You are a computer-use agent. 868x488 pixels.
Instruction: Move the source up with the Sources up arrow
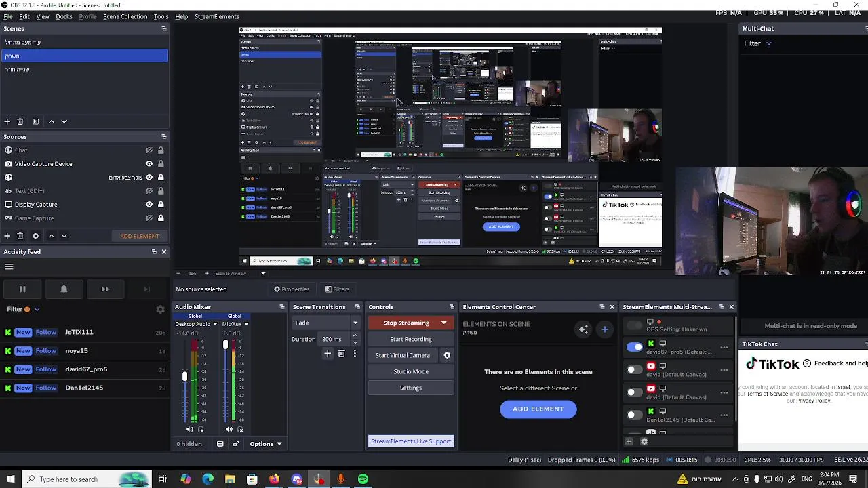point(51,236)
